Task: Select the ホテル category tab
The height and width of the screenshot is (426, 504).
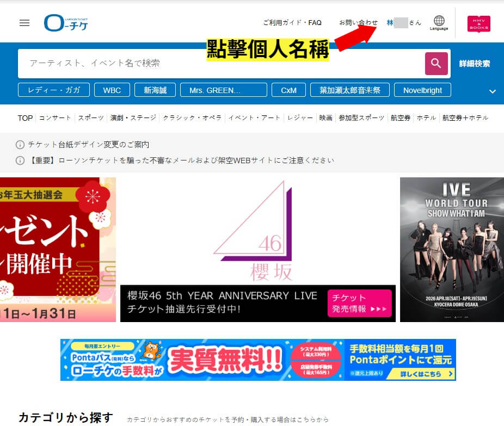Action: pos(426,118)
